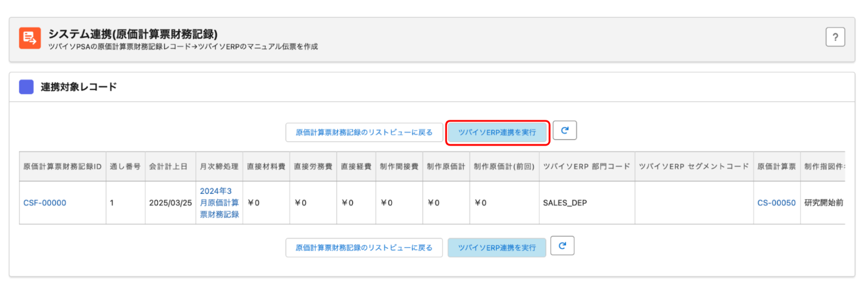Image resolution: width=868 pixels, height=298 pixels.
Task: Click the lower refresh icon button
Action: pos(562,246)
